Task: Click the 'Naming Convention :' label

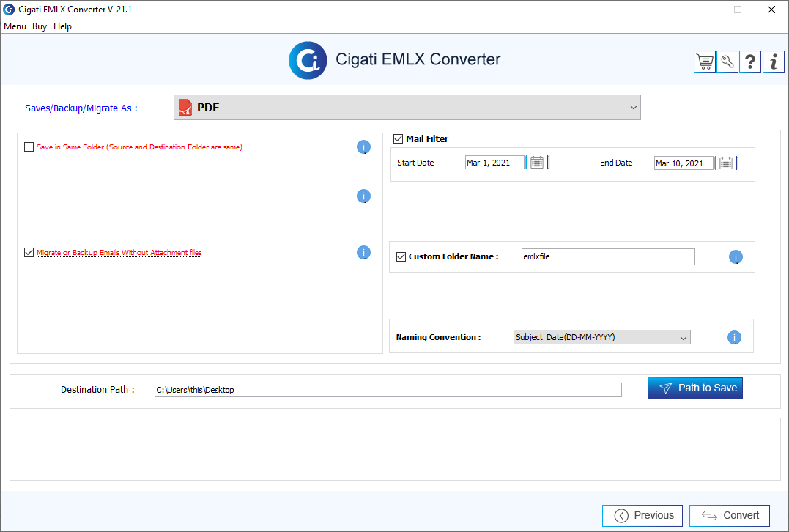Action: click(x=438, y=337)
